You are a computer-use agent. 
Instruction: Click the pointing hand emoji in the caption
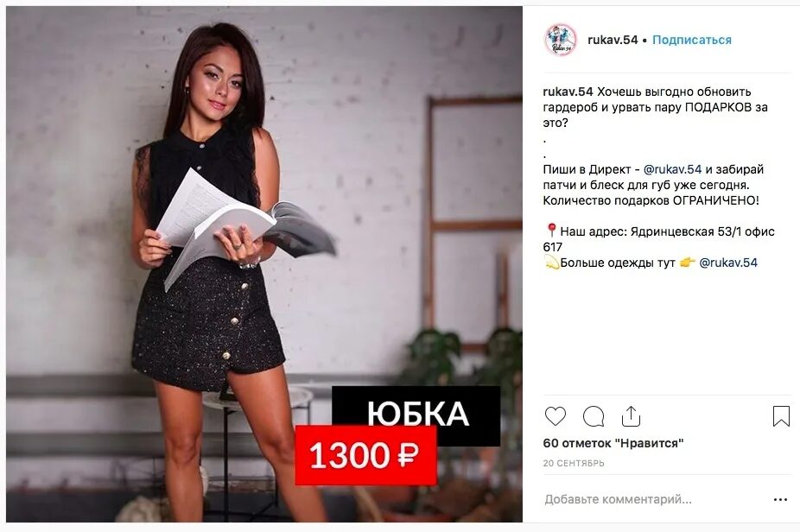pyautogui.click(x=687, y=263)
